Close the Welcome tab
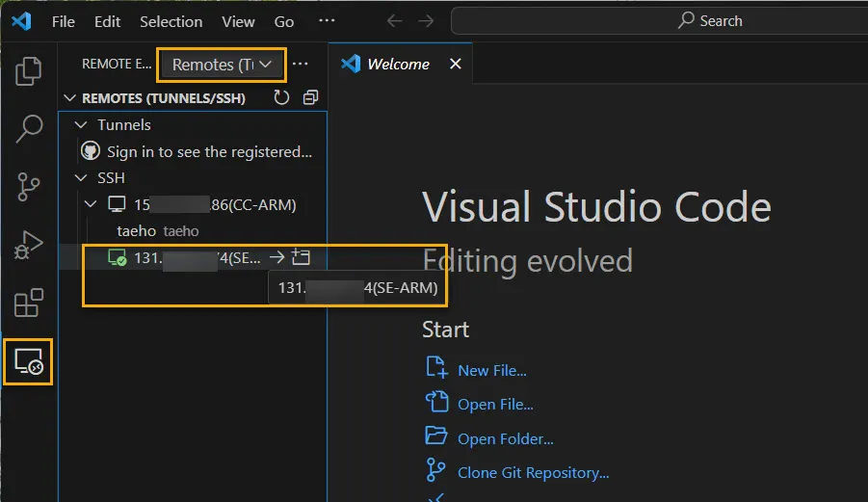This screenshot has height=502, width=868. [456, 65]
